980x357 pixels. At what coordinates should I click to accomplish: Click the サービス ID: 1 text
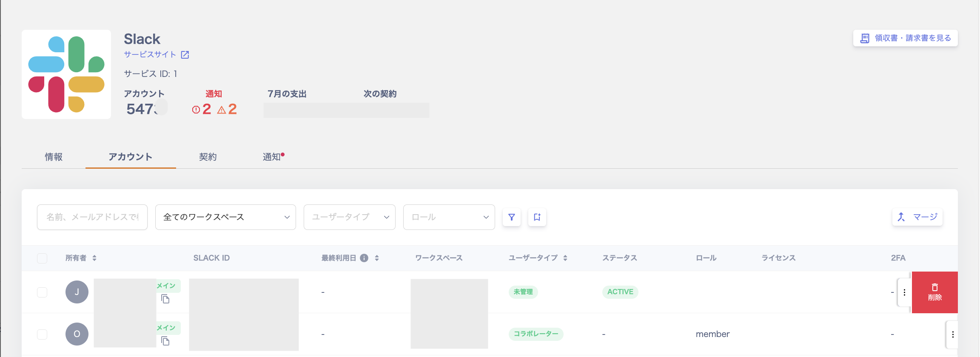tap(151, 74)
